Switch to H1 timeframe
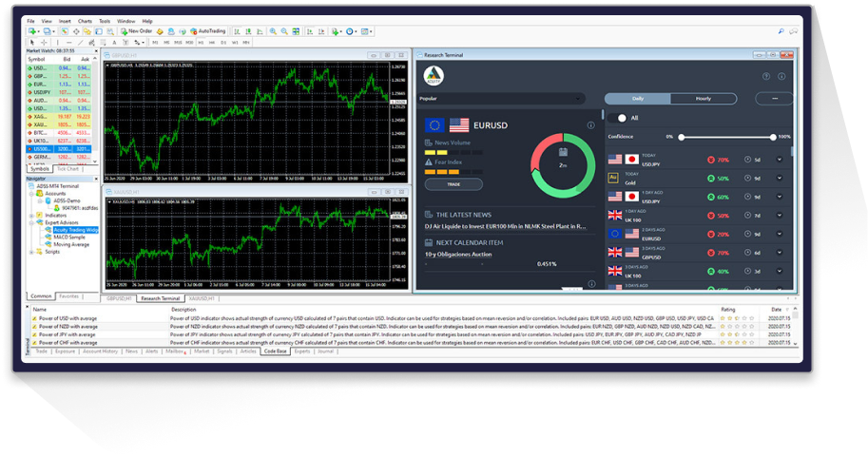This screenshot has width=868, height=456. click(201, 42)
